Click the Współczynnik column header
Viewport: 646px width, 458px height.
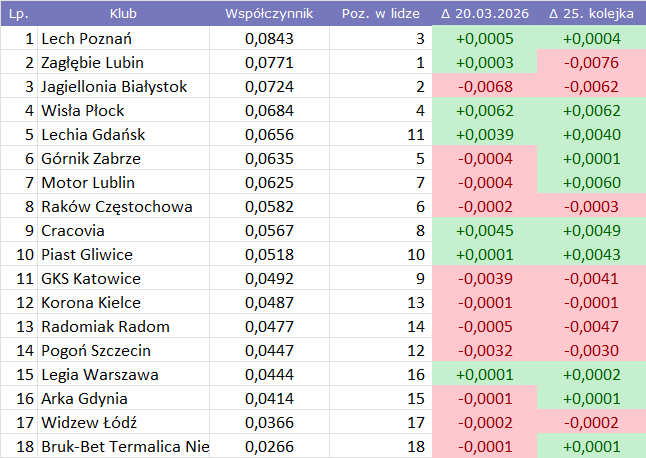(x=269, y=15)
